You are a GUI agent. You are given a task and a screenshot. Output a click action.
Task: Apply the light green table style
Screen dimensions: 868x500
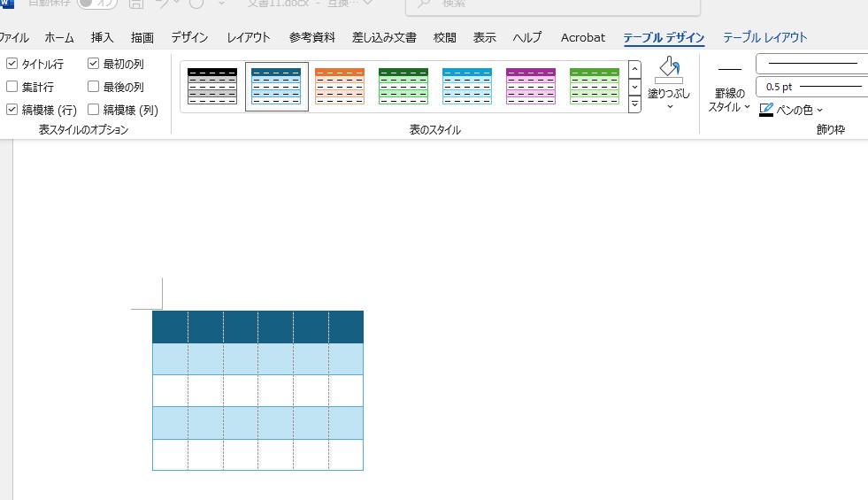point(595,87)
